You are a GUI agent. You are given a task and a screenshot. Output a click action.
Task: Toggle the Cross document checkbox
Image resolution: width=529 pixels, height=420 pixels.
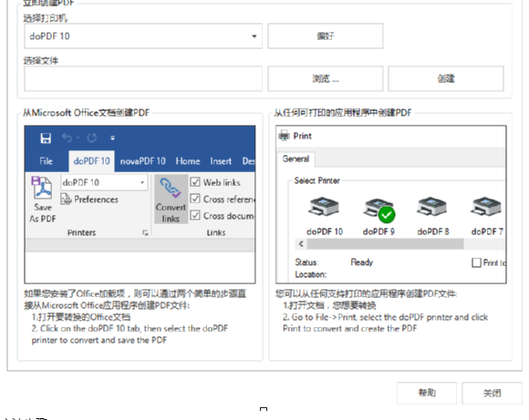(x=195, y=215)
